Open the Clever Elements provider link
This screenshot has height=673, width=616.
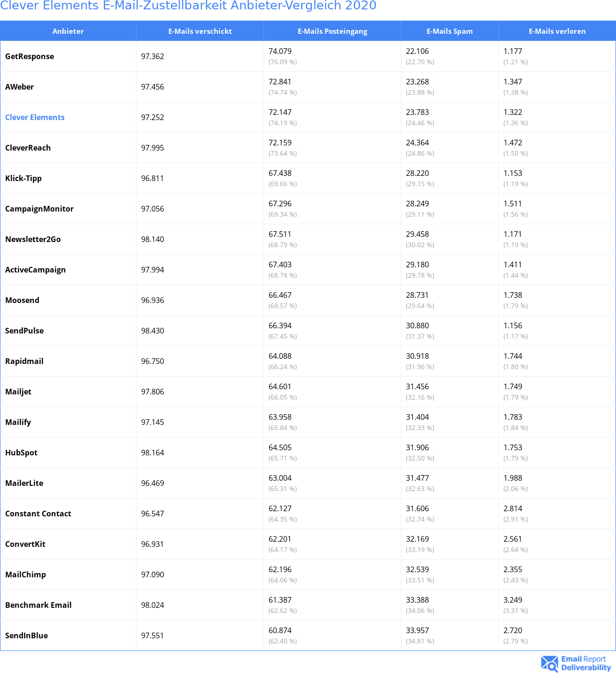click(35, 117)
